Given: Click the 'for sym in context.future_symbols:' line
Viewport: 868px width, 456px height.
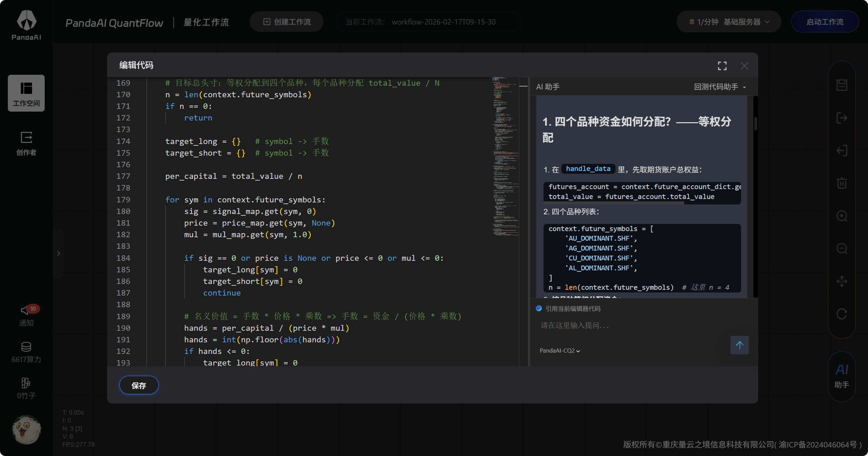Looking at the screenshot, I should point(245,200).
